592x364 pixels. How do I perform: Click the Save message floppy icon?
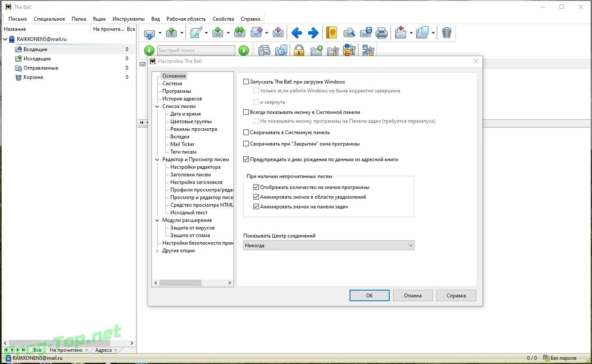click(366, 33)
